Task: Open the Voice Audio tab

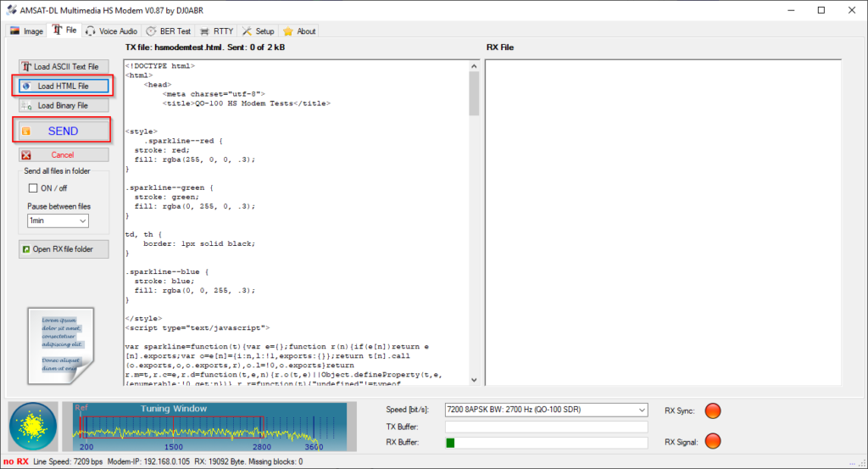Action: click(111, 31)
